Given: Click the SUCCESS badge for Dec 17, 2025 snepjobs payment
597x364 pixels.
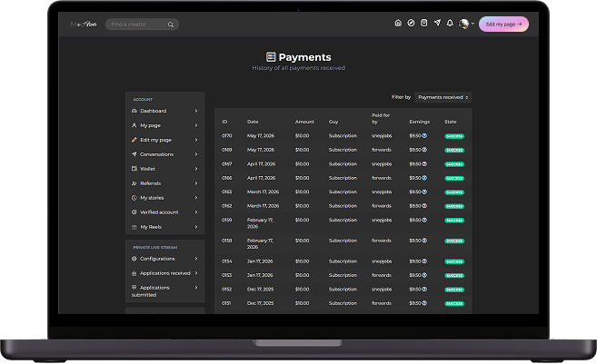Looking at the screenshot, I should click(454, 290).
